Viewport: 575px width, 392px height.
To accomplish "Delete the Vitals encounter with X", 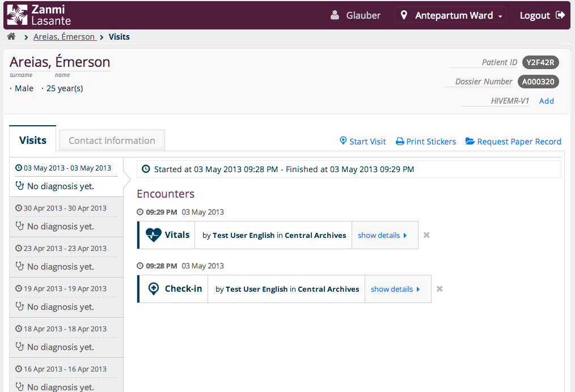I will click(x=426, y=235).
